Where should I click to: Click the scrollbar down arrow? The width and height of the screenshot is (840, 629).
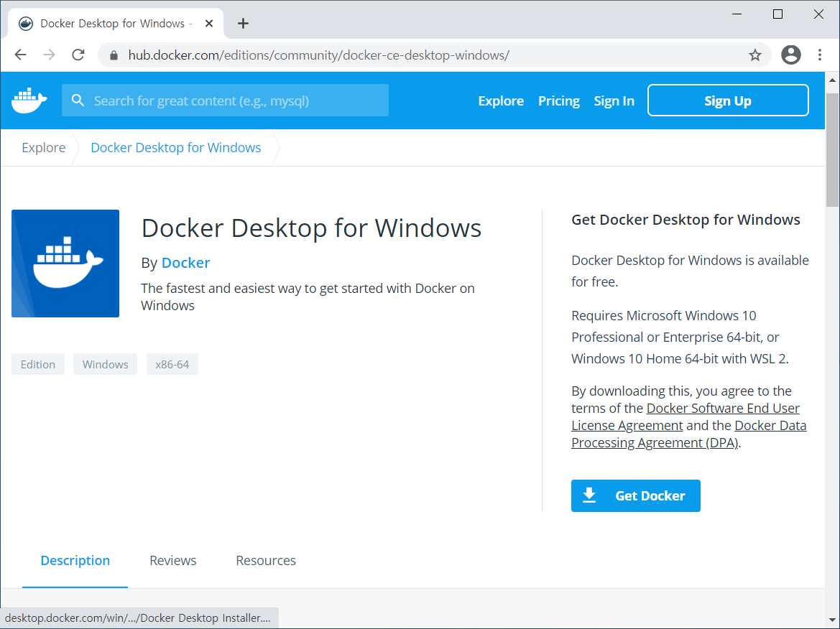(x=832, y=620)
